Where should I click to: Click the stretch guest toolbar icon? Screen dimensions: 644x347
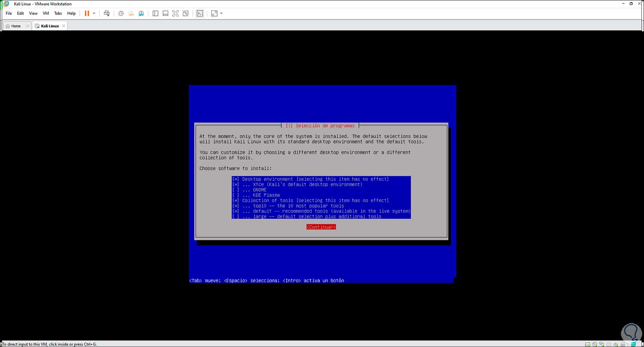214,13
